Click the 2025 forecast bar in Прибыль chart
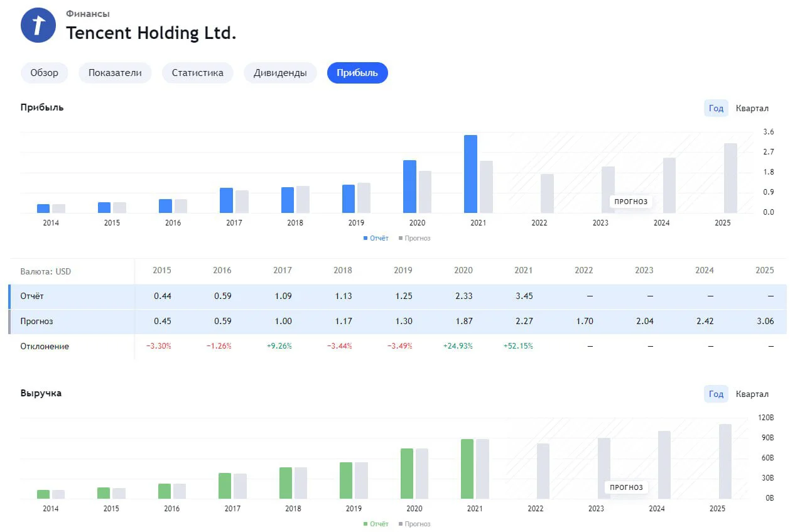Image resolution: width=790 pixels, height=532 pixels. coord(730,178)
